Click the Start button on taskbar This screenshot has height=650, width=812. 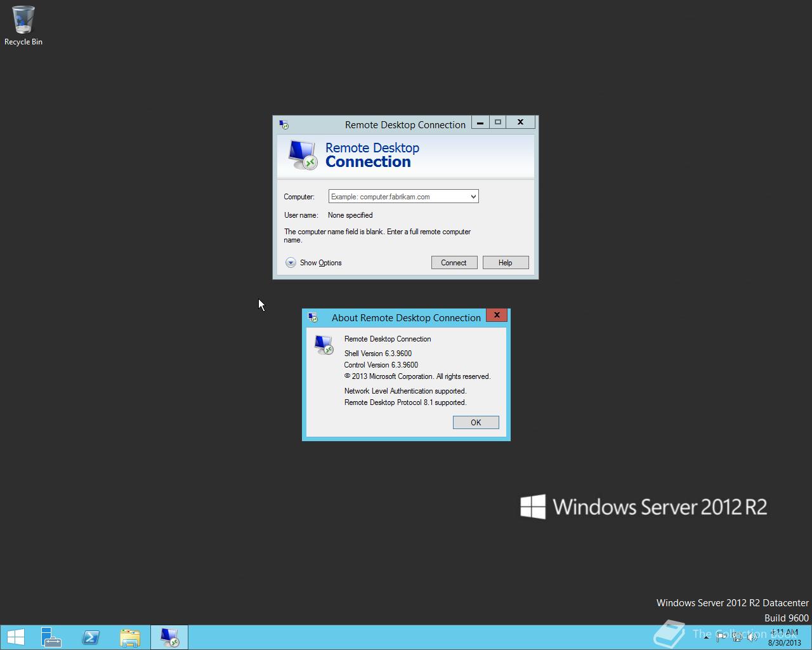coord(16,637)
